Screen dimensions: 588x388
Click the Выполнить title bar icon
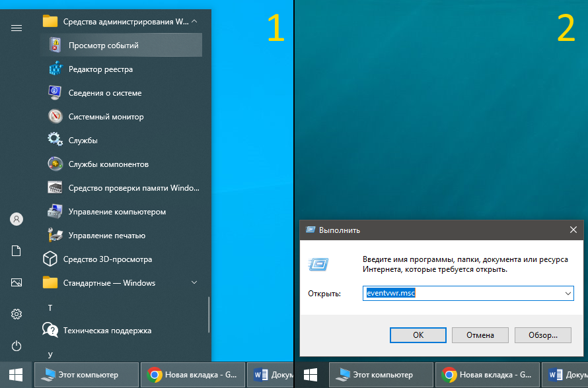pos(311,230)
